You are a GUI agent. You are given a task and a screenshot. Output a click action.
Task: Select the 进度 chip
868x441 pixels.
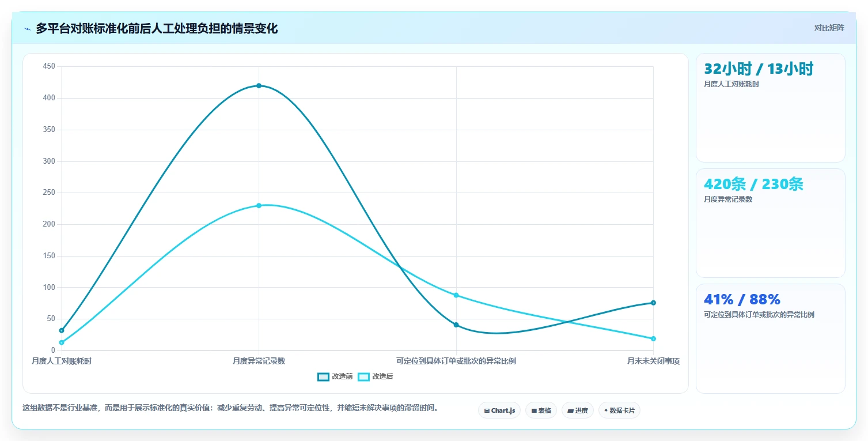(x=578, y=410)
